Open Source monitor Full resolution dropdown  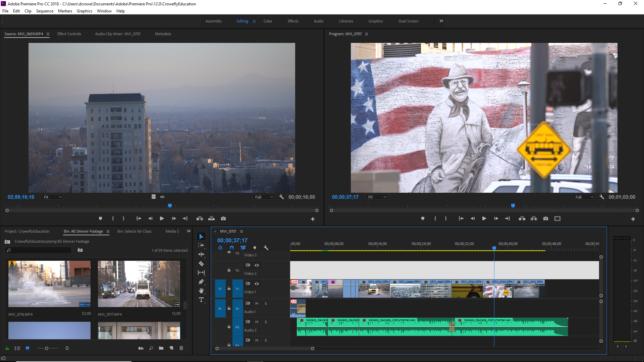(x=264, y=197)
